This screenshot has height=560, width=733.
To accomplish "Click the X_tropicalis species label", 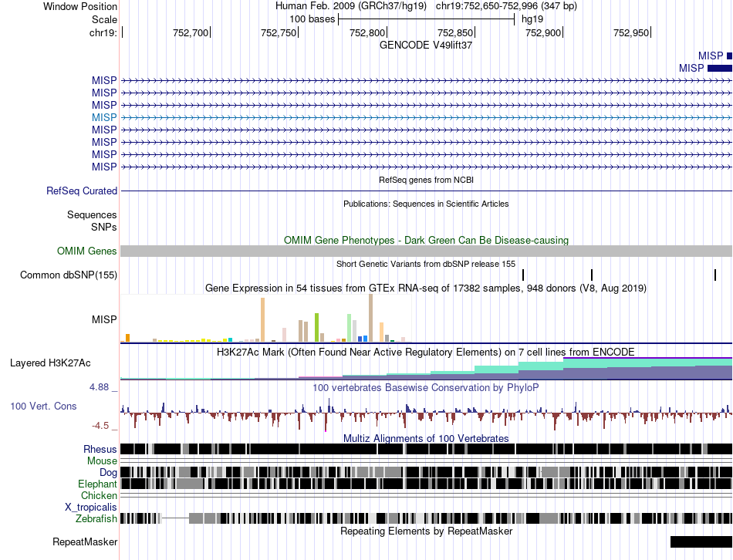I will (x=91, y=508).
